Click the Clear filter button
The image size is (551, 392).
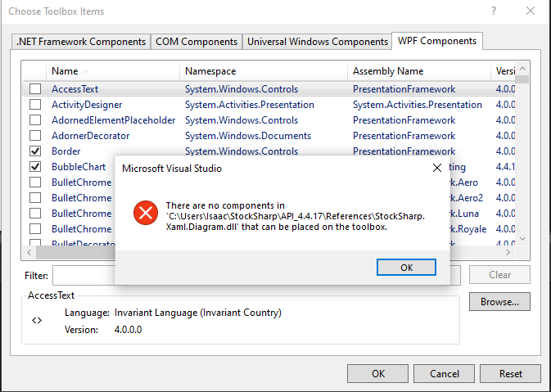(x=499, y=275)
